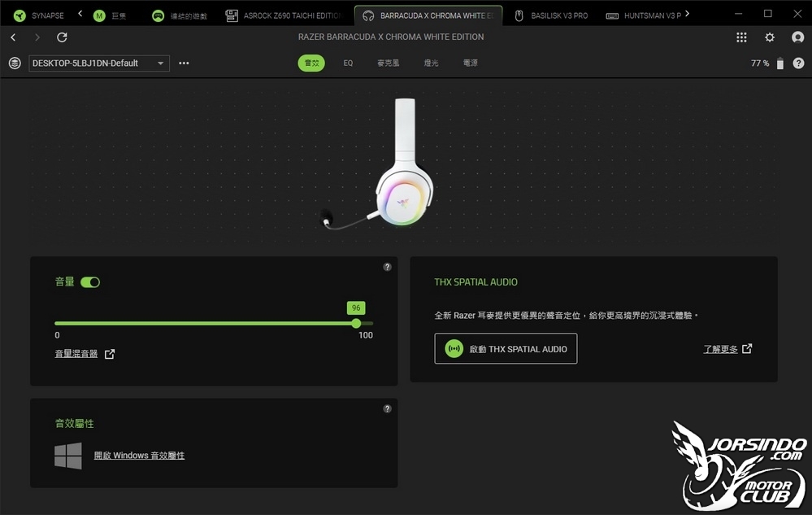
Task: Click the green THX broadcast icon
Action: click(454, 349)
